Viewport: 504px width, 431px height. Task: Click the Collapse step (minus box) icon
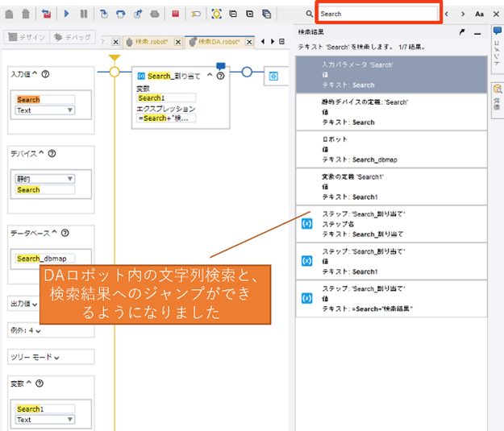click(233, 14)
